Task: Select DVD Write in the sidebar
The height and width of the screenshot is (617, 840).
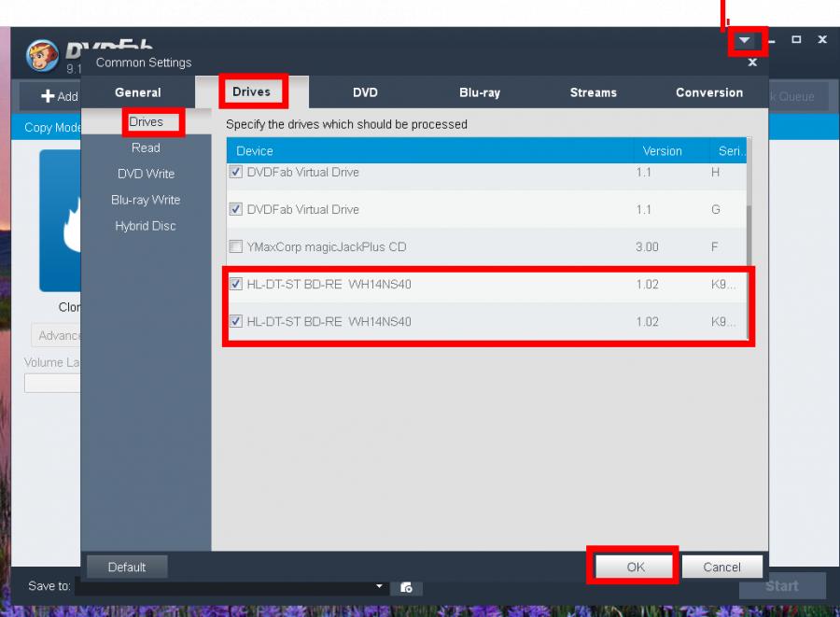Action: [x=146, y=174]
